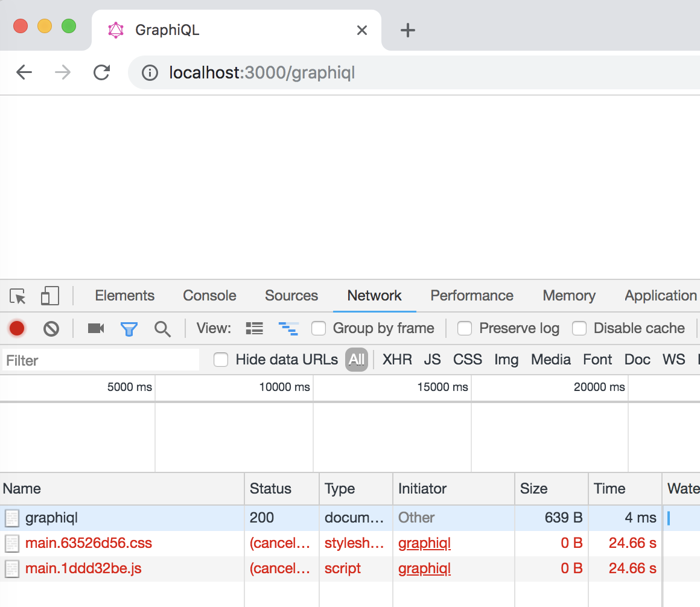Click the 200 status of graphiql

pyautogui.click(x=262, y=518)
